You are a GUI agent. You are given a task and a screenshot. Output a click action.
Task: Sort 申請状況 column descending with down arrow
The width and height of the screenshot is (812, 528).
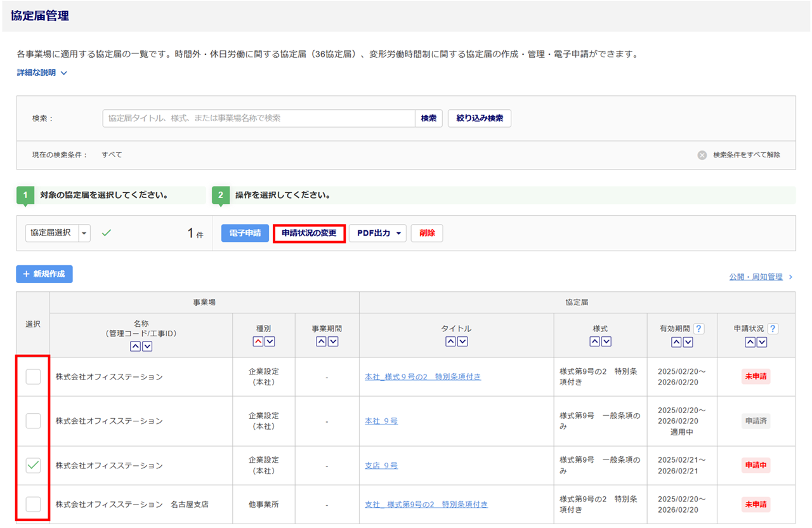pos(762,342)
